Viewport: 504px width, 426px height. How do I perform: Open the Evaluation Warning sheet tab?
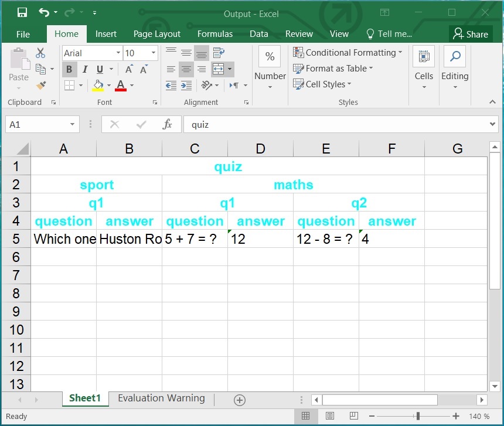pyautogui.click(x=161, y=398)
